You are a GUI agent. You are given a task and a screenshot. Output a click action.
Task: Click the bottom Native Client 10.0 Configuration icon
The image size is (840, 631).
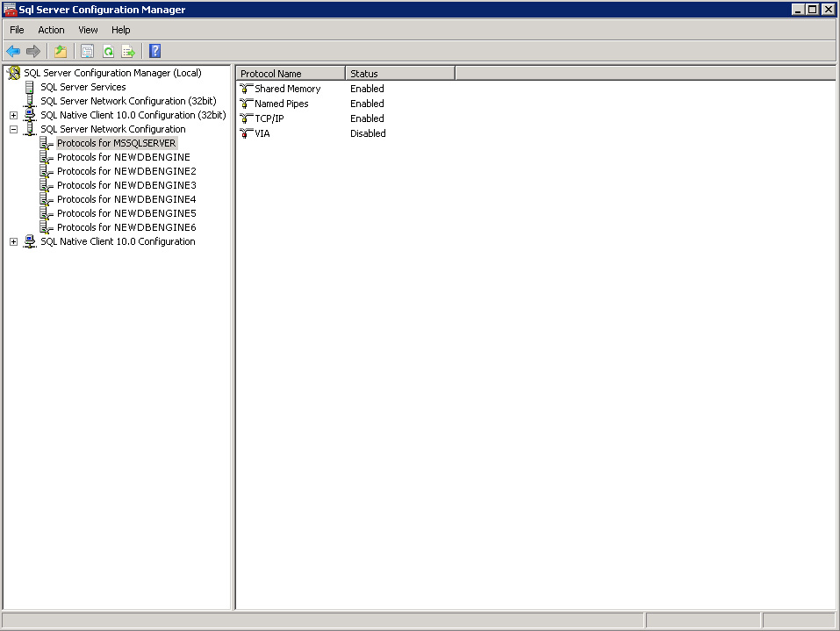pos(30,241)
